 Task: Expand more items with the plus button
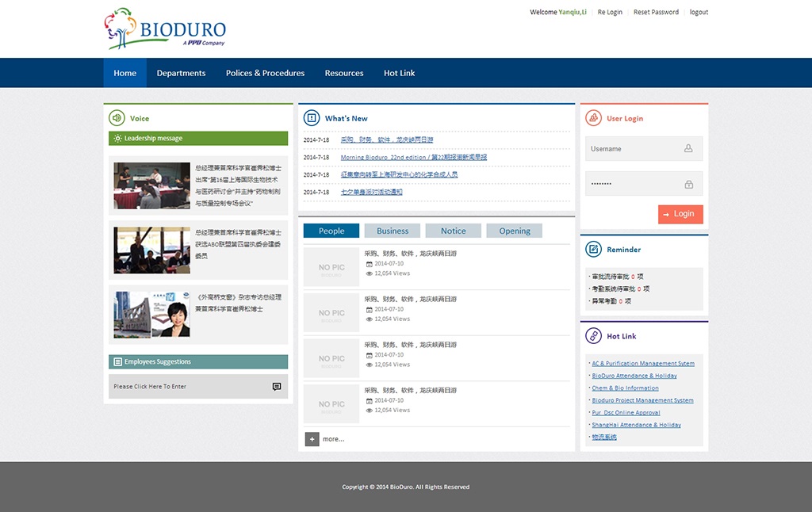[x=312, y=439]
